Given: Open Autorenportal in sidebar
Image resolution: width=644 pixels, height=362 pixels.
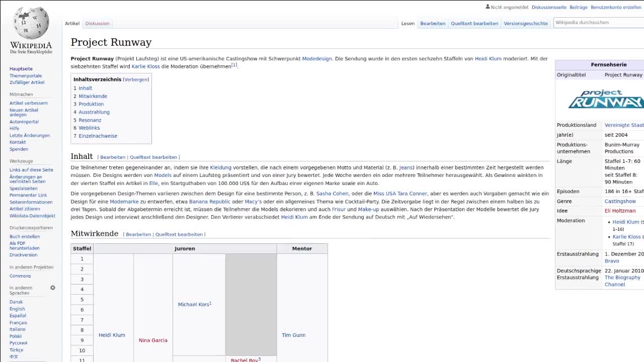Looking at the screenshot, I should click(24, 122).
